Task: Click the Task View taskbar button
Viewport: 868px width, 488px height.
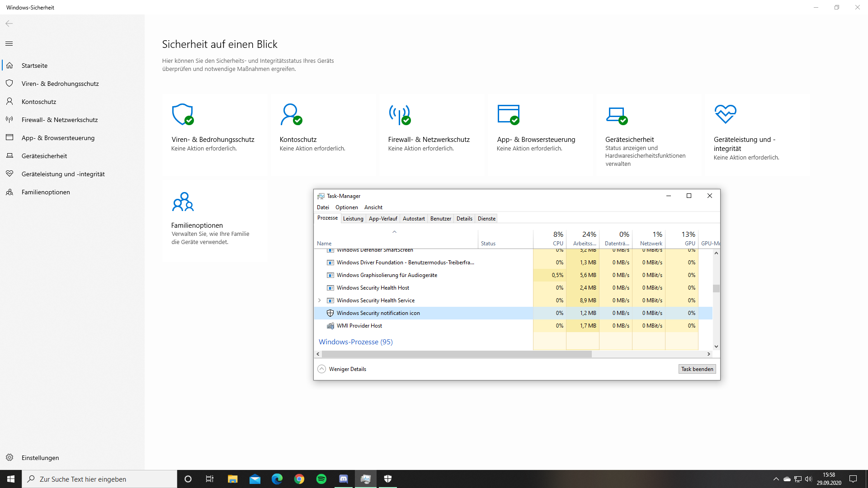Action: point(210,479)
